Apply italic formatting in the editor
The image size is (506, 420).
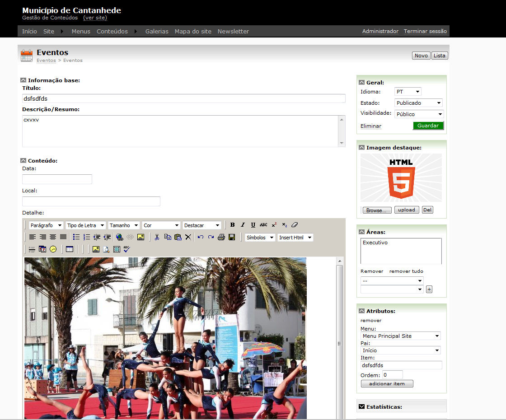[243, 225]
